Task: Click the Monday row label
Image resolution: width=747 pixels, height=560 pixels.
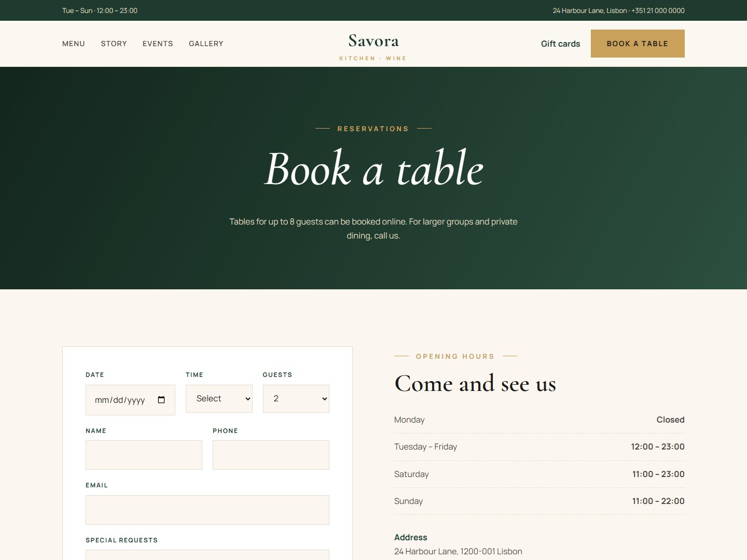Action: click(x=409, y=419)
